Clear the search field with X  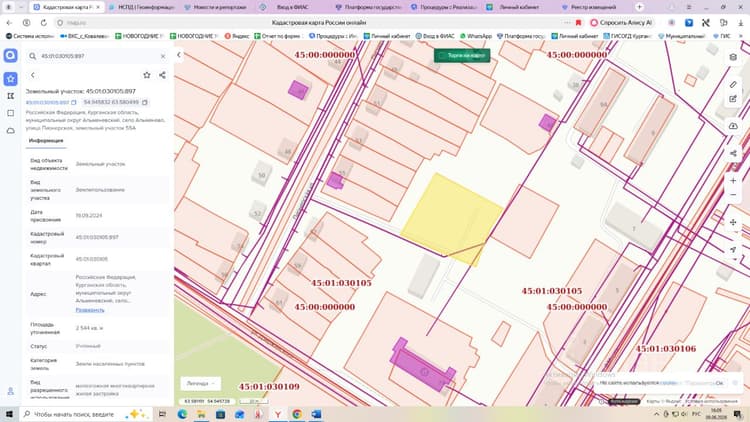coord(163,56)
